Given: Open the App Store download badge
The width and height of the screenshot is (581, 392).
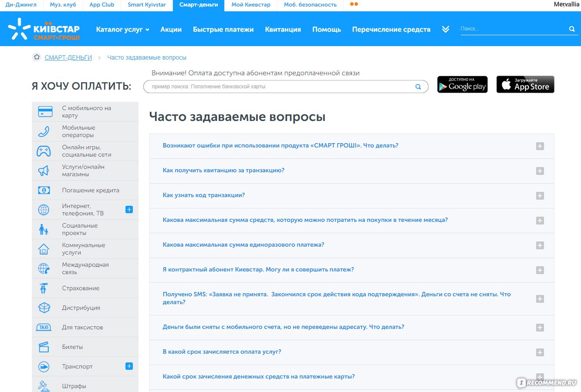Looking at the screenshot, I should 525,84.
